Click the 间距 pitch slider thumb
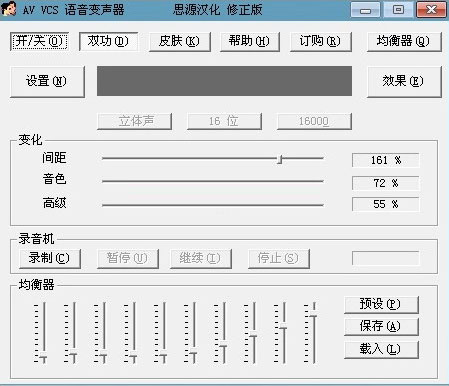The width and height of the screenshot is (449, 386). click(280, 159)
